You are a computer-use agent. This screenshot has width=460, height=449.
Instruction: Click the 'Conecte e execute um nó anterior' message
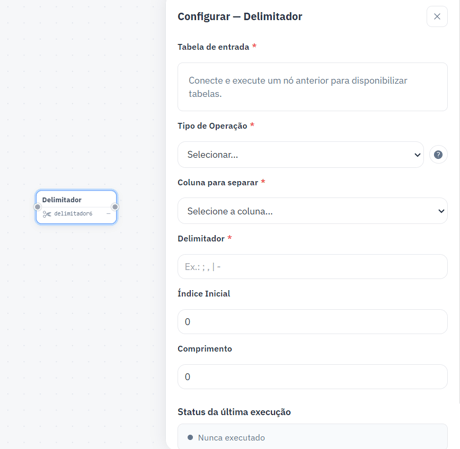(298, 87)
